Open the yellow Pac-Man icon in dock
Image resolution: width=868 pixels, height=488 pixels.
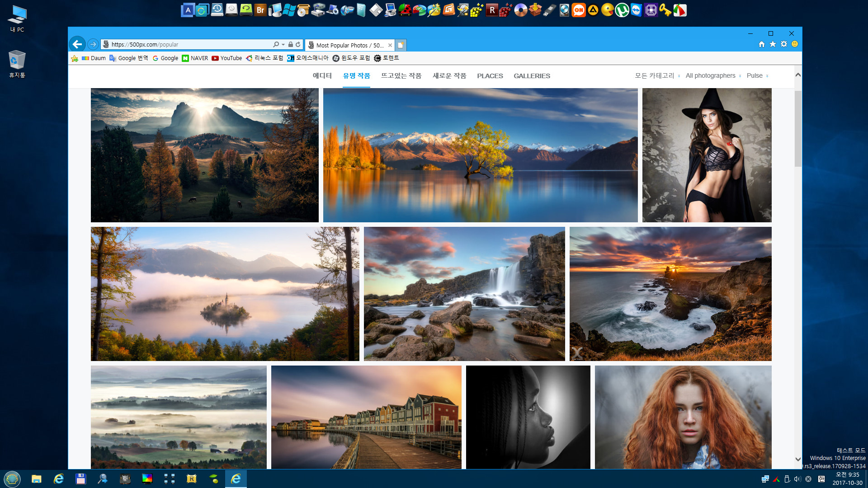coord(608,10)
